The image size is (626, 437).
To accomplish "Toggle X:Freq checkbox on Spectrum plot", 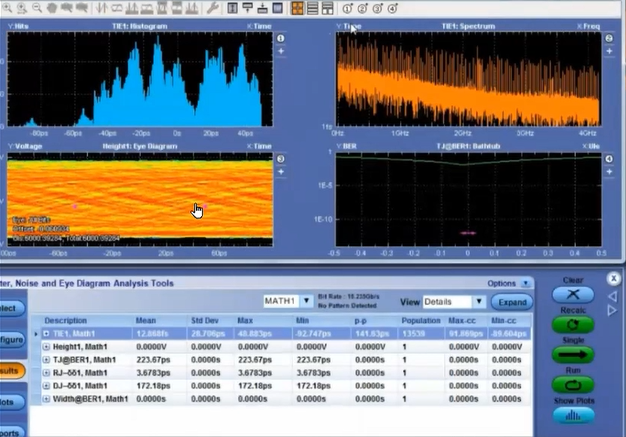I will (x=580, y=26).
